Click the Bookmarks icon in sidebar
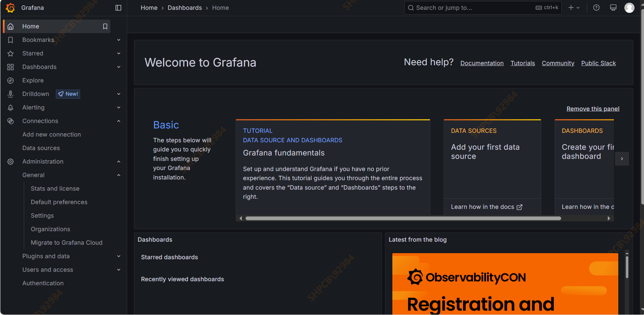Viewport: 644px width, 315px height. pyautogui.click(x=10, y=40)
